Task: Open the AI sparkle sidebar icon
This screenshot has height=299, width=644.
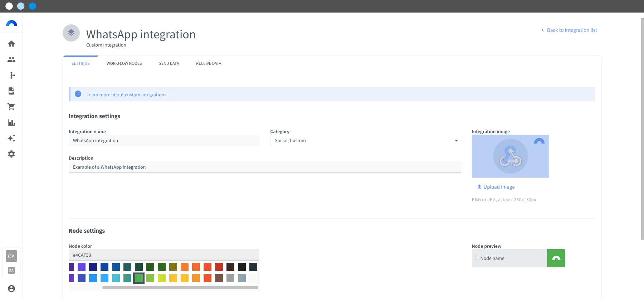Action: (x=11, y=138)
